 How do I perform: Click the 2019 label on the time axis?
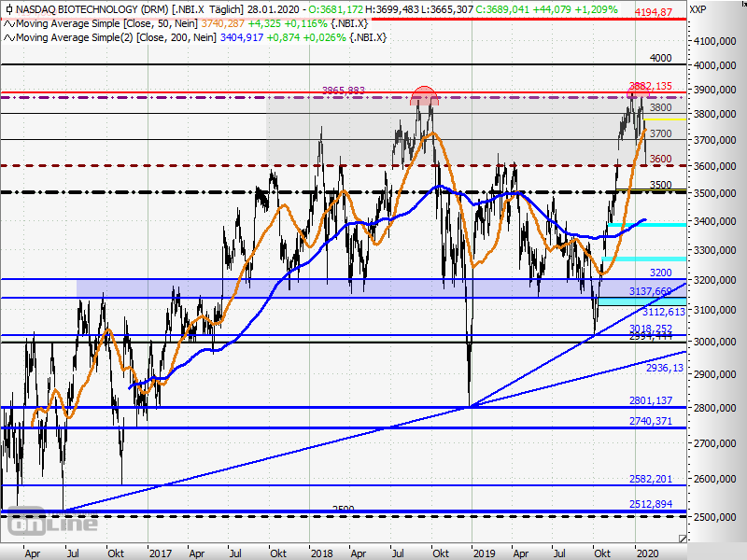[484, 553]
